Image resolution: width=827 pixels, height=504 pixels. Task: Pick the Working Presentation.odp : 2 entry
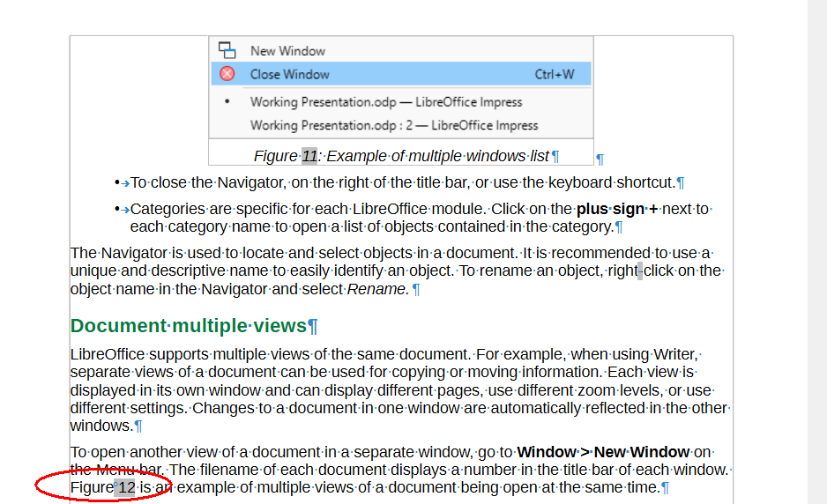tap(394, 125)
